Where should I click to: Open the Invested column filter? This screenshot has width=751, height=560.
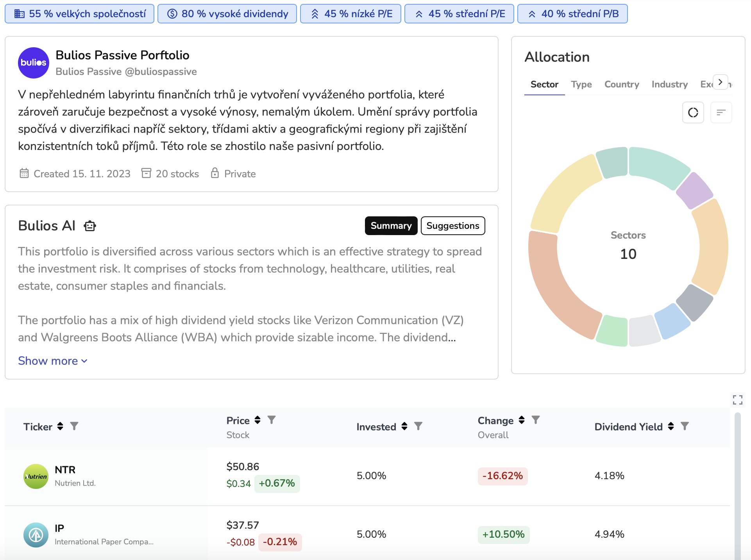coord(418,426)
